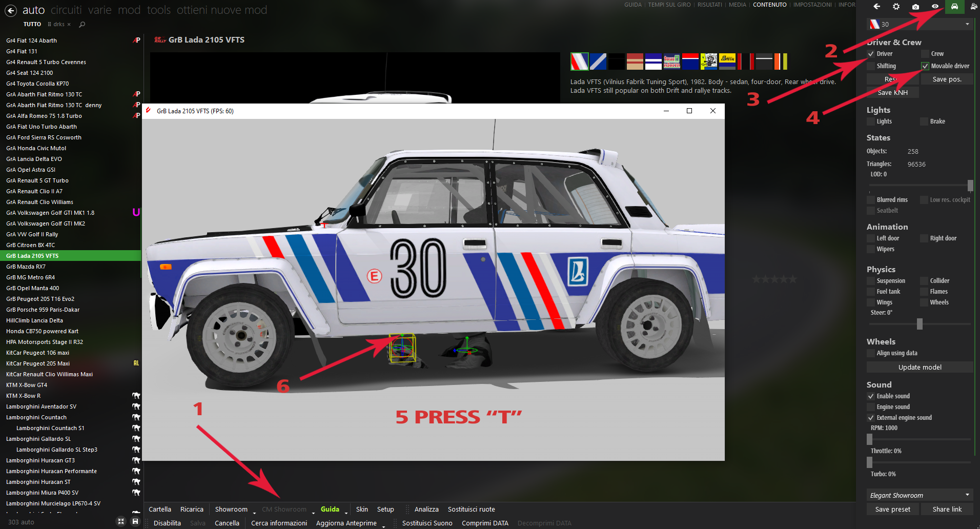Open the IMPOSTAZIONI menu
Viewport: 980px width, 529px height.
click(812, 5)
